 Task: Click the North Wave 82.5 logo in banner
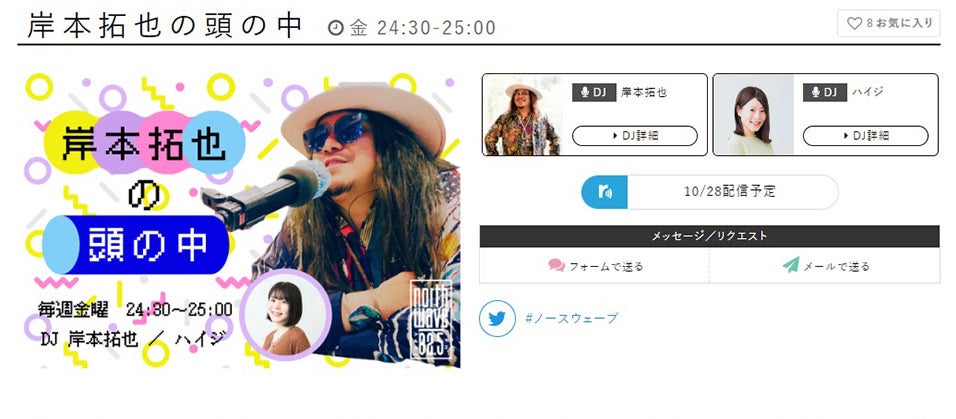click(433, 320)
